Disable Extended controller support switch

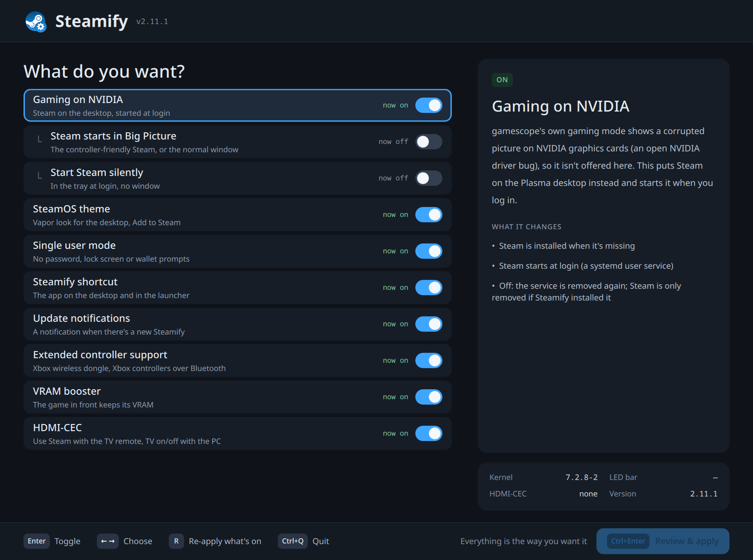[429, 360]
